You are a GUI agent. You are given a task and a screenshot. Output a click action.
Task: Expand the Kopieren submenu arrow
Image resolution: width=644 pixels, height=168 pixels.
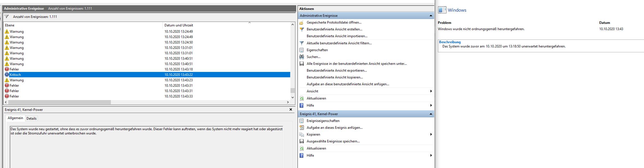(431, 134)
